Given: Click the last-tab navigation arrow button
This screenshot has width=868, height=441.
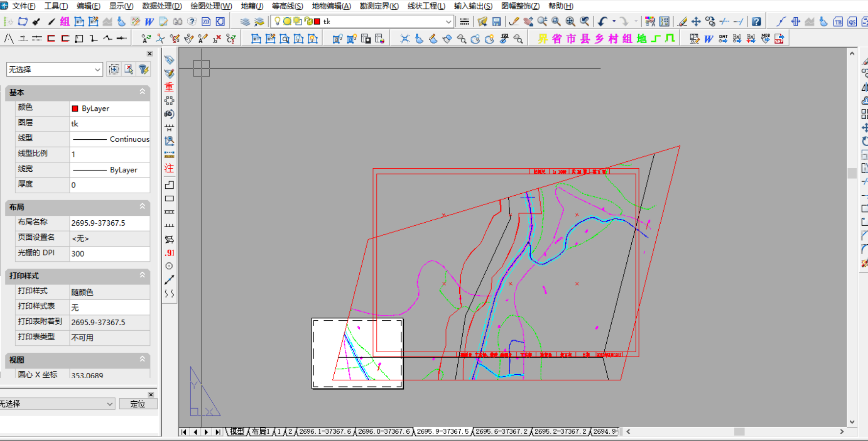Looking at the screenshot, I should (218, 432).
